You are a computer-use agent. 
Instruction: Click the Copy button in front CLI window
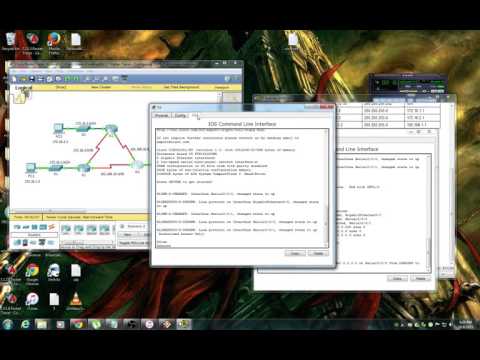pyautogui.click(x=295, y=254)
